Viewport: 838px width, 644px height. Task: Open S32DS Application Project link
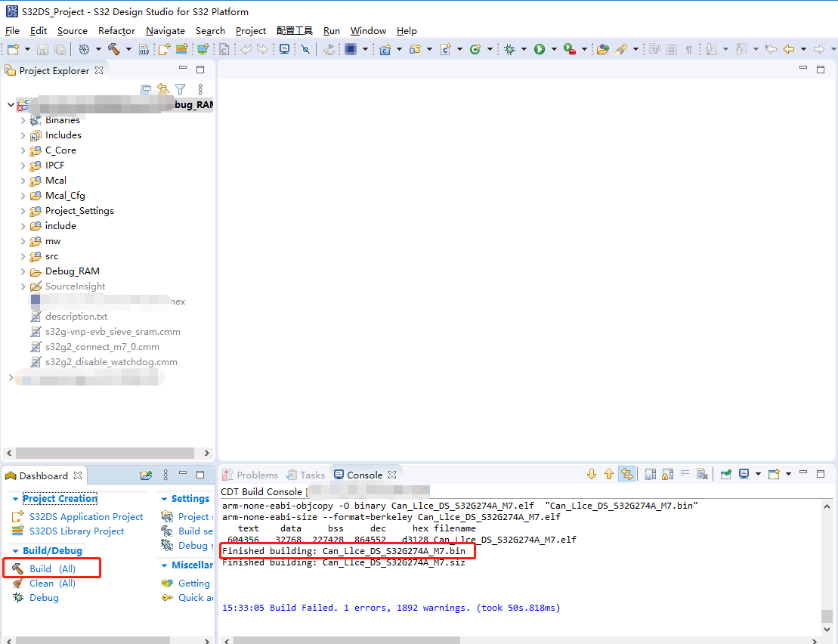85,517
